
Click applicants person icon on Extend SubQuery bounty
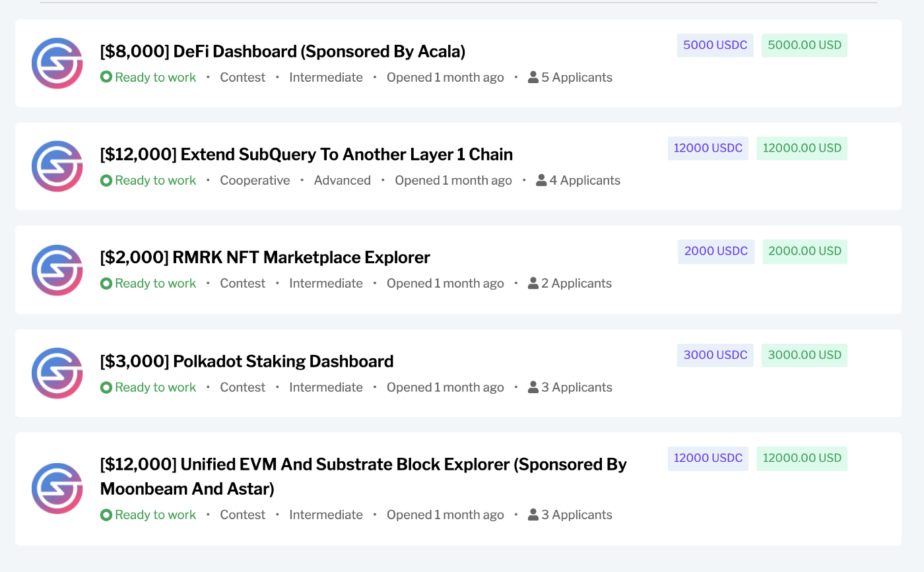pyautogui.click(x=541, y=181)
